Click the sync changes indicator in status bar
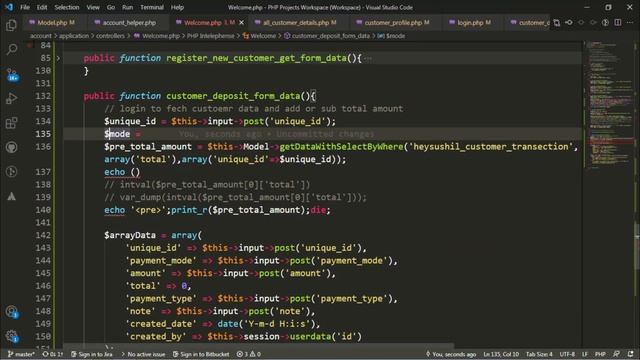This screenshot has width=640, height=360. coord(53,354)
